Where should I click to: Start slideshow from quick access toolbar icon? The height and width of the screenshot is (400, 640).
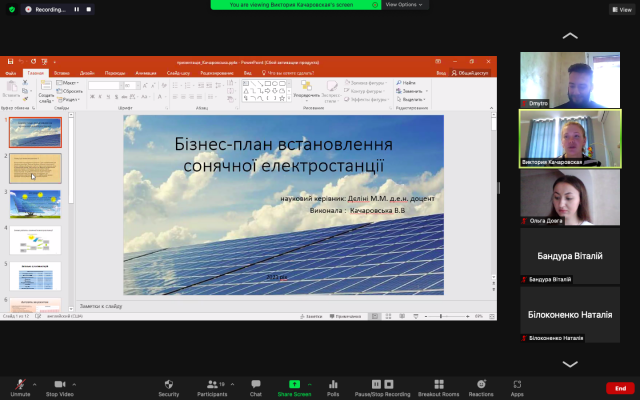point(44,62)
